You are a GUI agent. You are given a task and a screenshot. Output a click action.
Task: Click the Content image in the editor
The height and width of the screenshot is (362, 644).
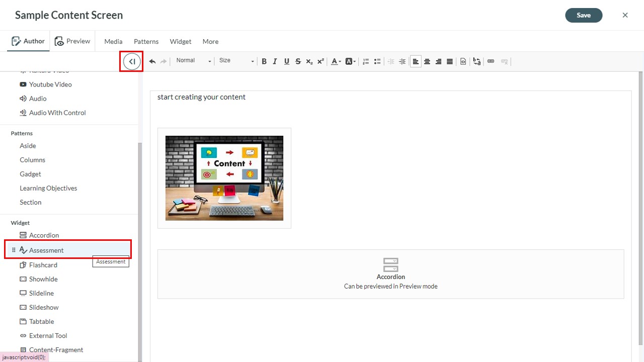(x=224, y=178)
